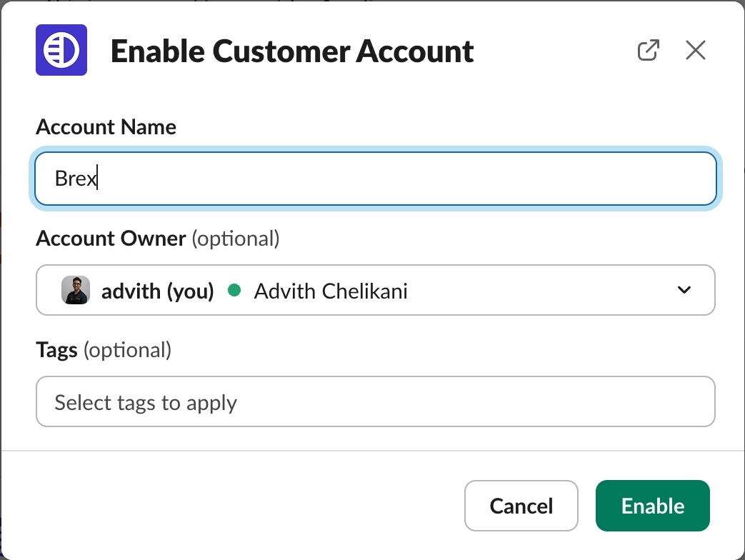Click the green Enable button

(x=652, y=506)
